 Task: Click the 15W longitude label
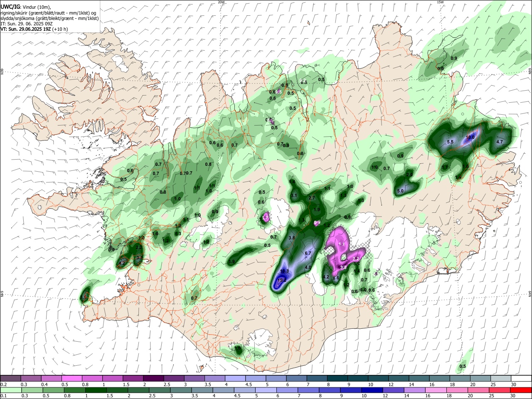click(440, 2)
